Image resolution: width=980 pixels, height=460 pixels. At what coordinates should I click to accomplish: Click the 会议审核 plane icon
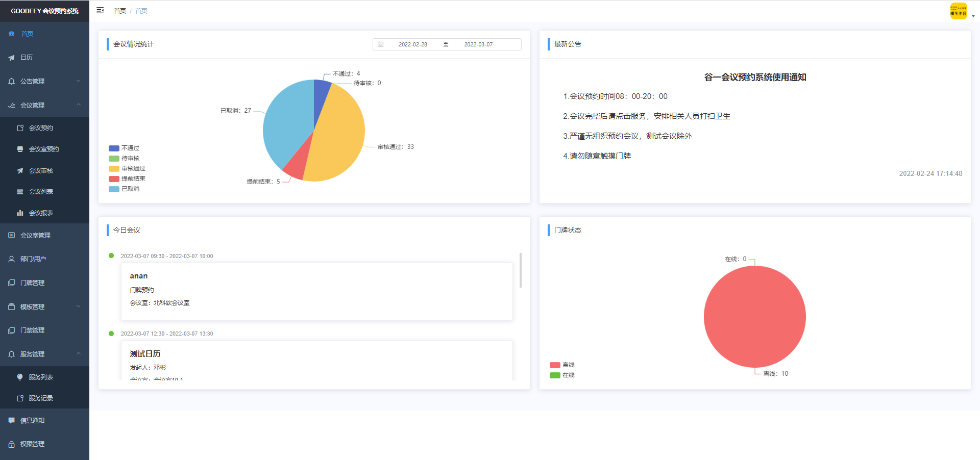(x=20, y=171)
